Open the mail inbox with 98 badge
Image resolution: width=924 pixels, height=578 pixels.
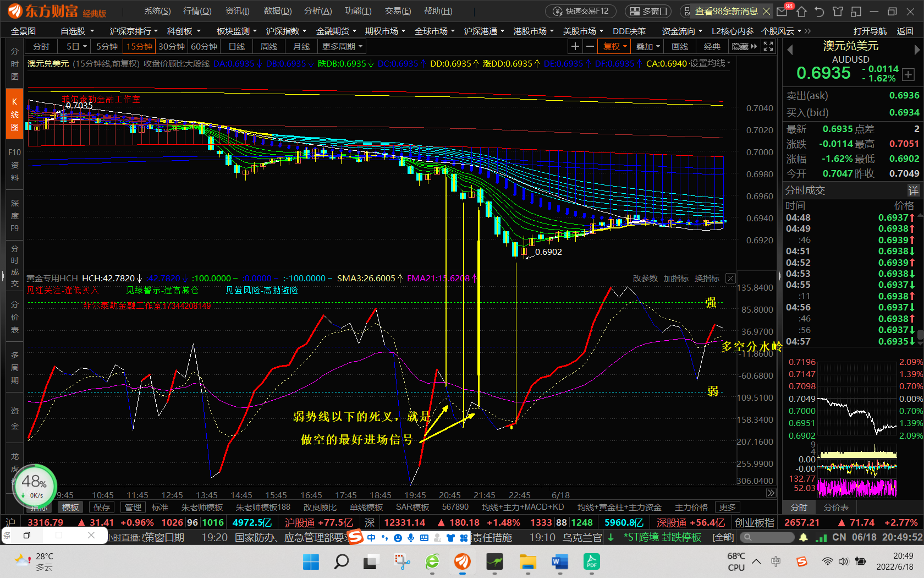(782, 12)
